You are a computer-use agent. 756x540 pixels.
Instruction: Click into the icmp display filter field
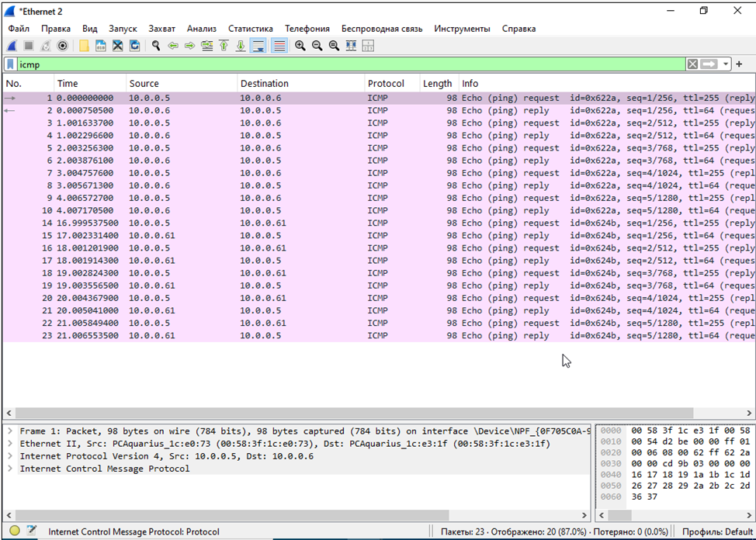[352, 64]
